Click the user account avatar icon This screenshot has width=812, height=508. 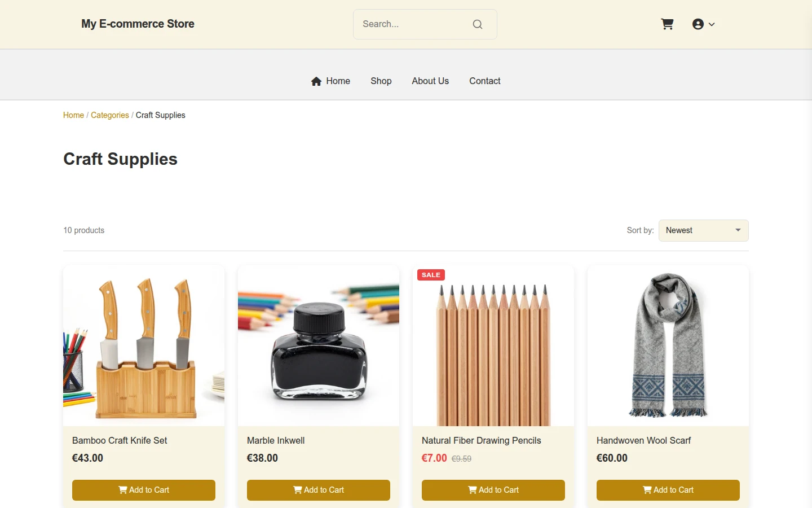tap(698, 24)
